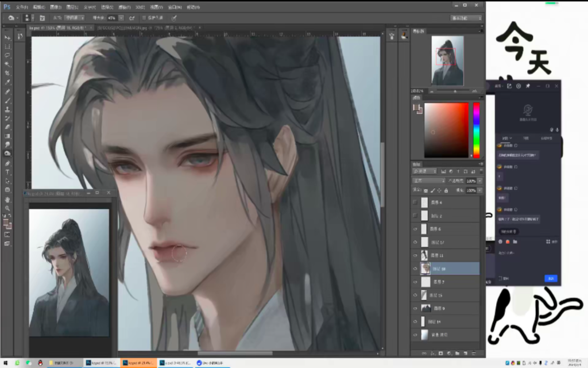
Task: Open the 图像 menu in menu bar
Action: [56, 7]
